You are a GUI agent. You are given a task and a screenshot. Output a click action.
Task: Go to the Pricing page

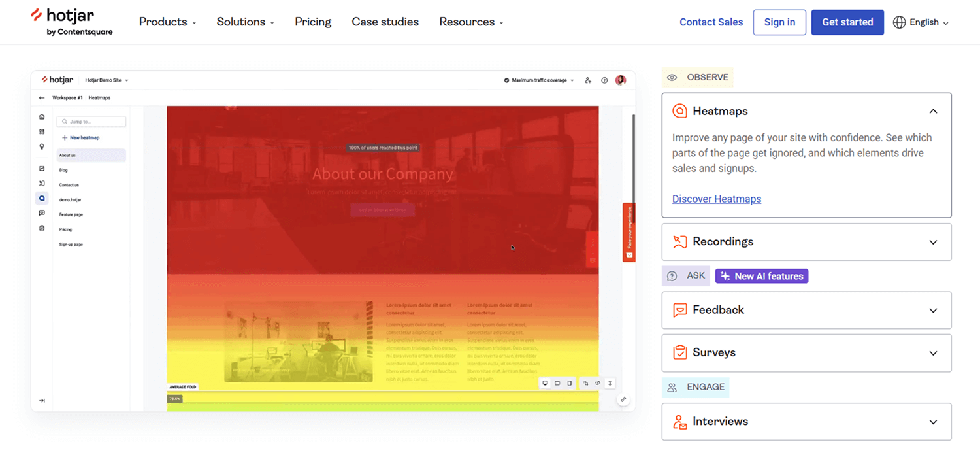313,22
